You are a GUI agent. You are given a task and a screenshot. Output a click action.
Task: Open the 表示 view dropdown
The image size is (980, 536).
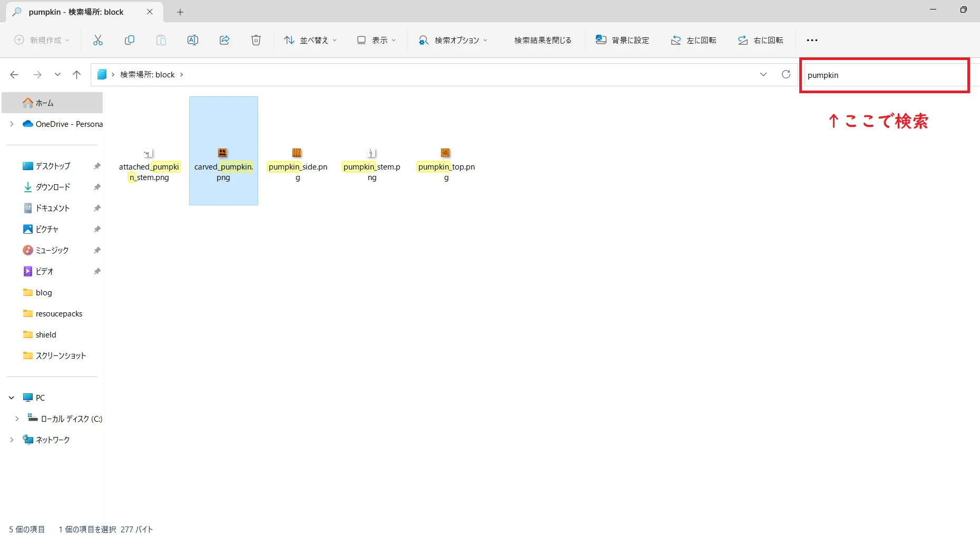tap(376, 40)
